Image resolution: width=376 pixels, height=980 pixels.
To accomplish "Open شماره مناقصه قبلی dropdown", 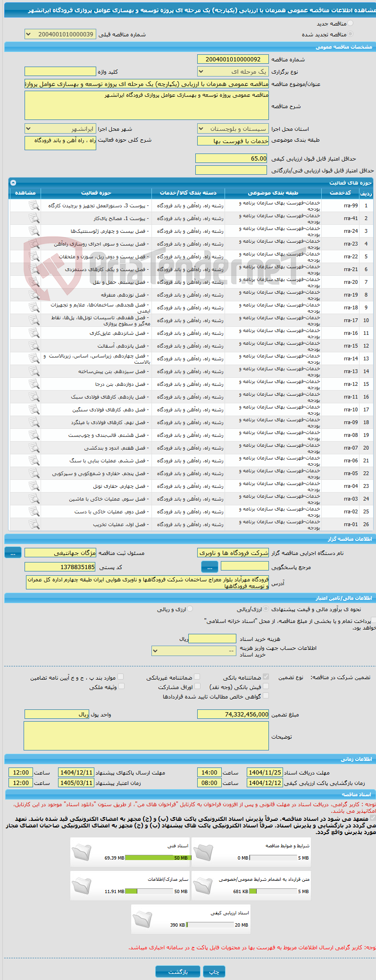I will pos(60,34).
